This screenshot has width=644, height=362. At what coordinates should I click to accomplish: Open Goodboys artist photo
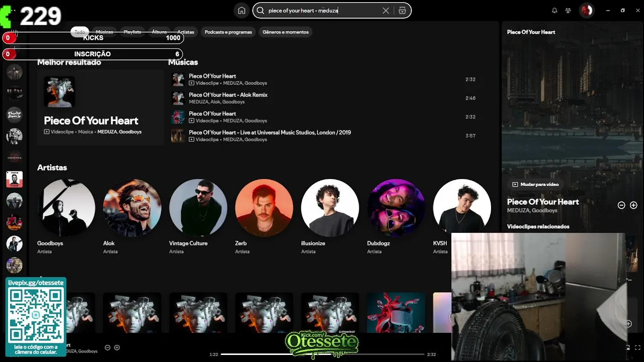click(66, 208)
